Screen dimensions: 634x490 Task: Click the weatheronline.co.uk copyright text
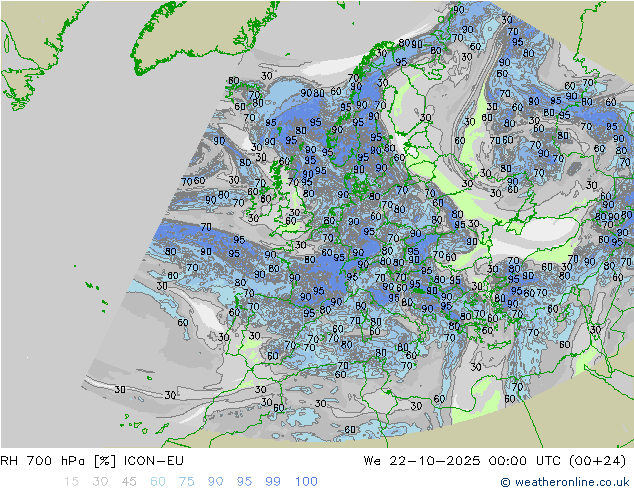[x=565, y=482]
